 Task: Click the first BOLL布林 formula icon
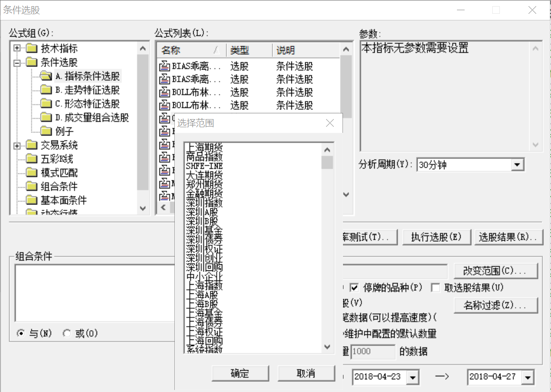pos(165,92)
